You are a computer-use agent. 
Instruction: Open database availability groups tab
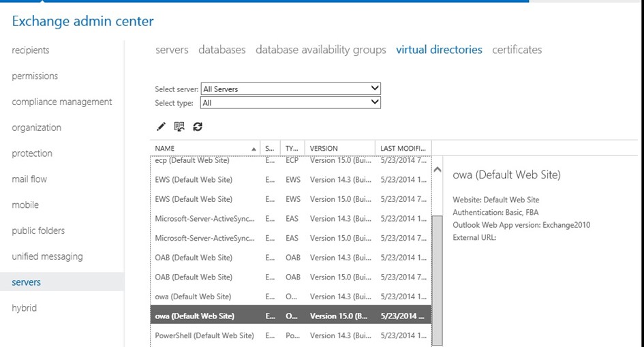321,50
